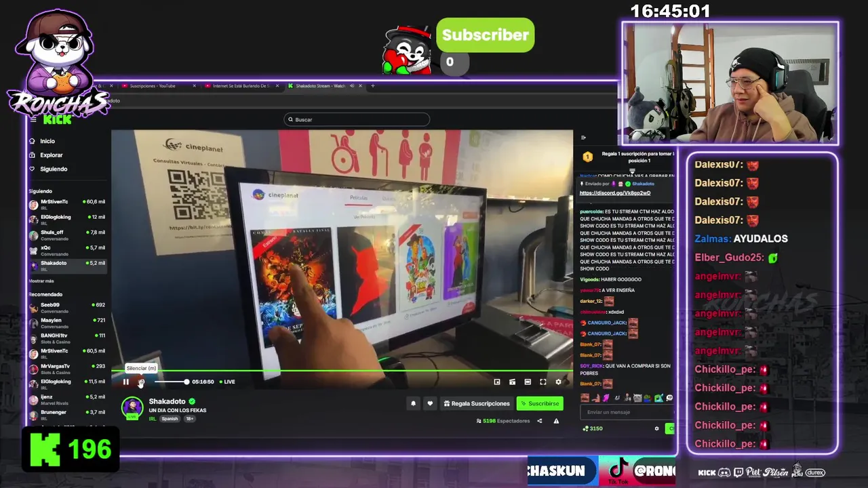Open xQc channel in followed list
Screen dimensions: 868x488
pyautogui.click(x=67, y=250)
